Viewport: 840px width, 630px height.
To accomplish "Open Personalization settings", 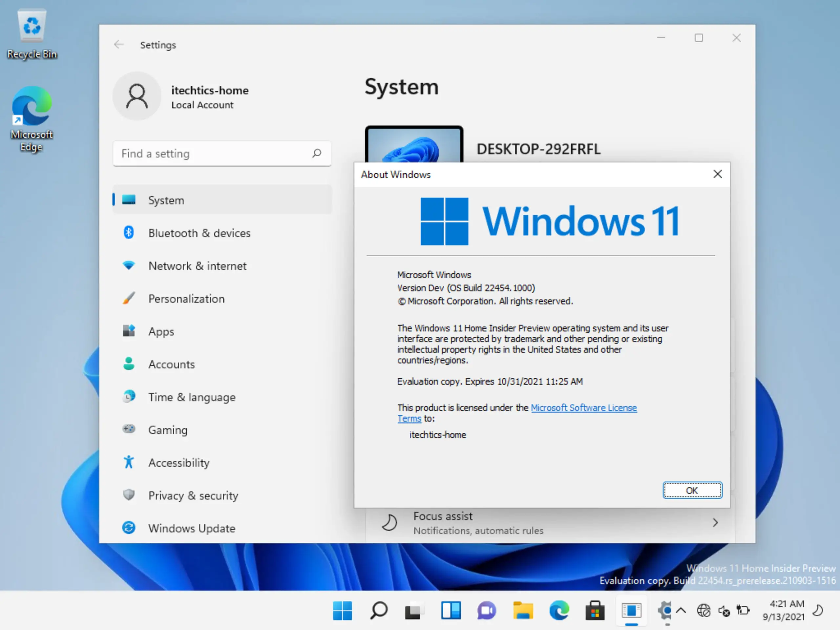I will tap(222, 299).
